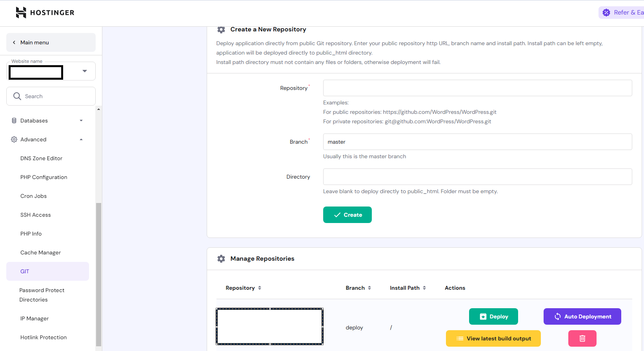Click the Databases stack icon
Viewport: 644px width, 351px height.
pos(14,121)
